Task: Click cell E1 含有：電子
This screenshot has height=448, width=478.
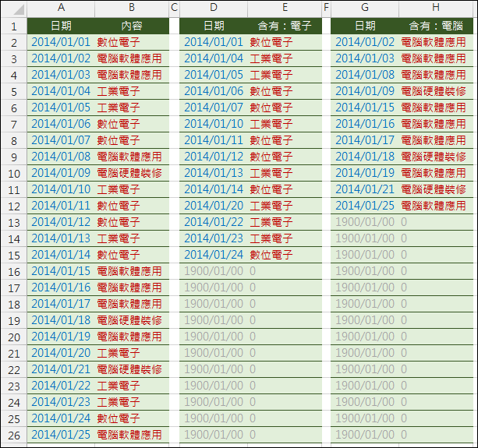Action: coord(285,26)
